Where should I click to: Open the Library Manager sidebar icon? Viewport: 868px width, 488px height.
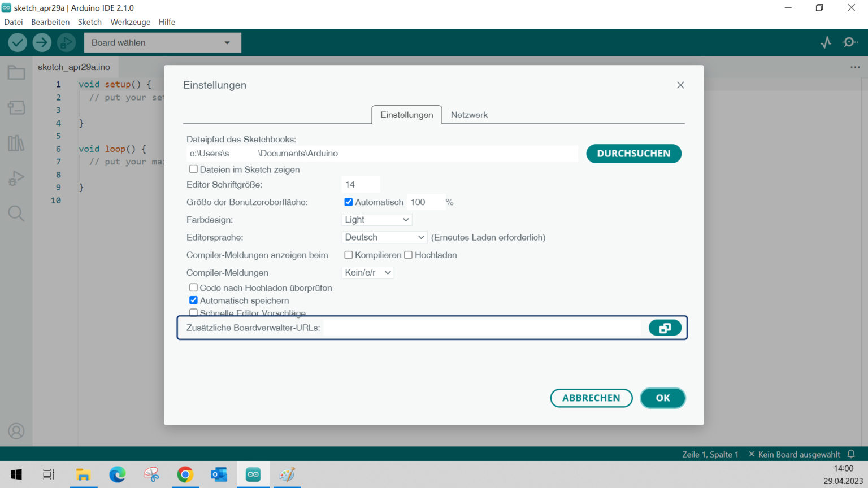(16, 143)
